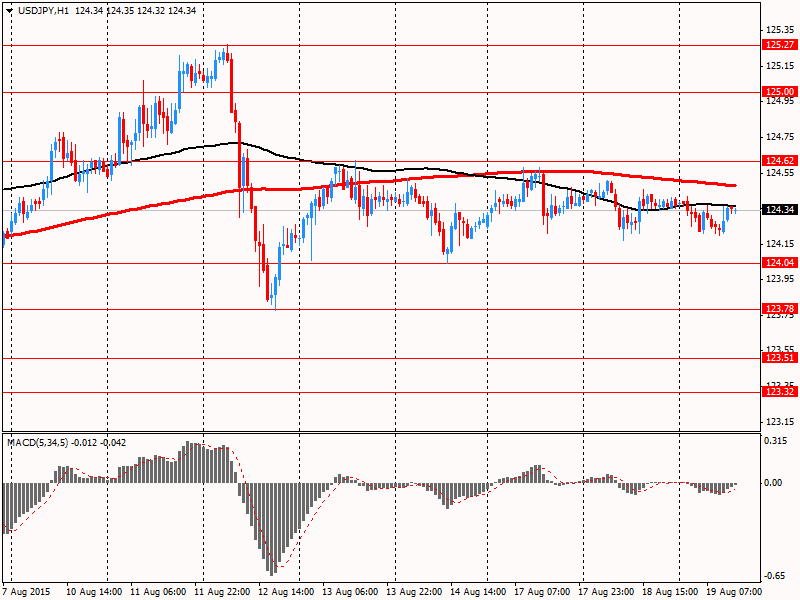Click the 17 Aug 07:00 time axis label
The width and height of the screenshot is (800, 600).
542,592
